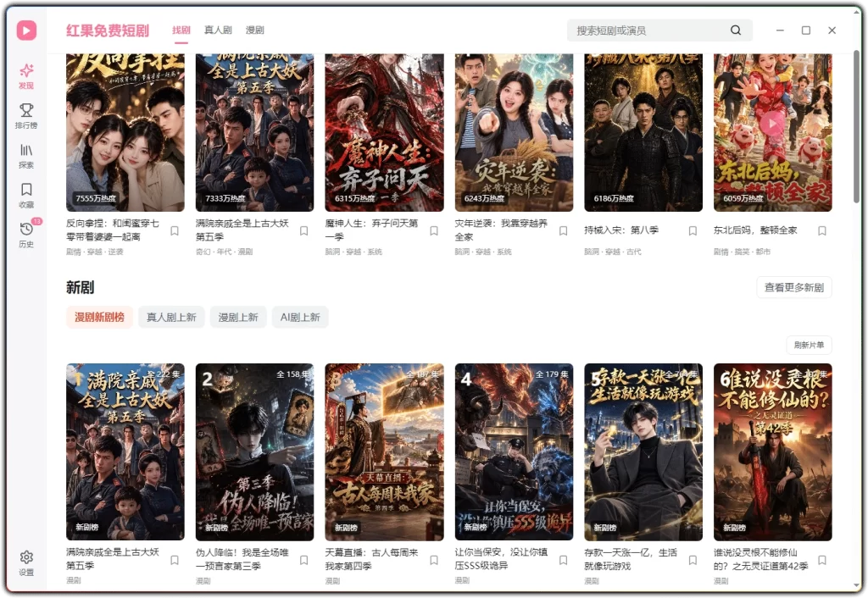
Task: Open title 存款一天涨一亿，生活就像玩游戏
Action: (631, 559)
